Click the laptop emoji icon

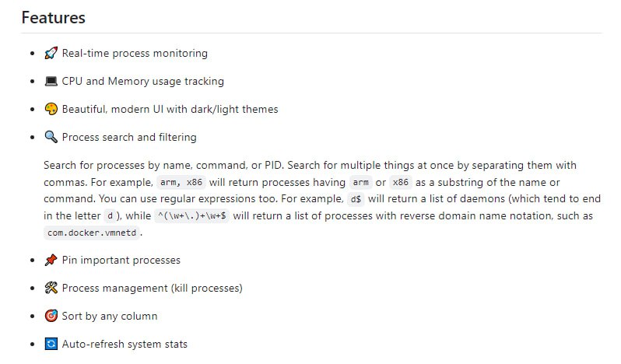[51, 82]
